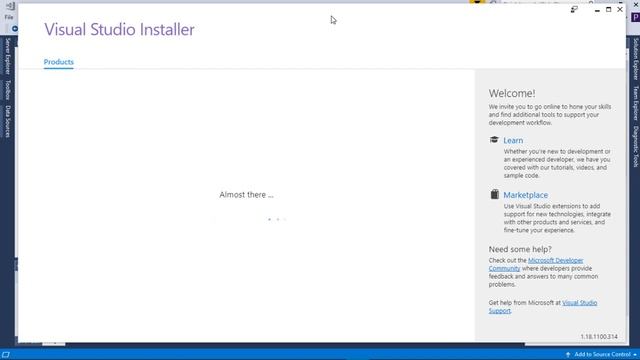
Task: Click the installer version number 1.18.1100.314
Action: click(599, 337)
